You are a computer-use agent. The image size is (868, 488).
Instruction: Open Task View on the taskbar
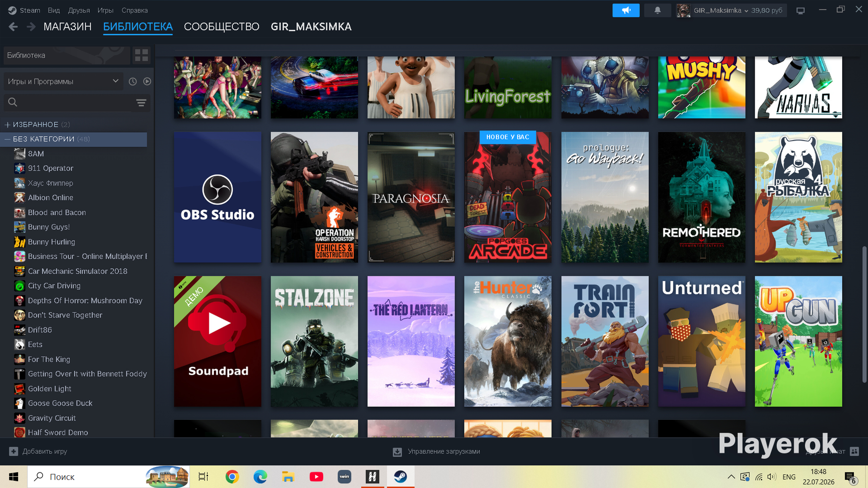point(204,477)
